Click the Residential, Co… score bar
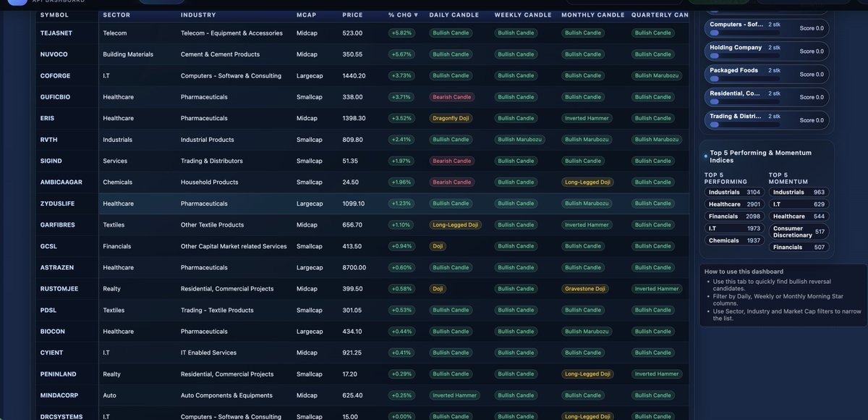This screenshot has width=868, height=420. pos(745,102)
